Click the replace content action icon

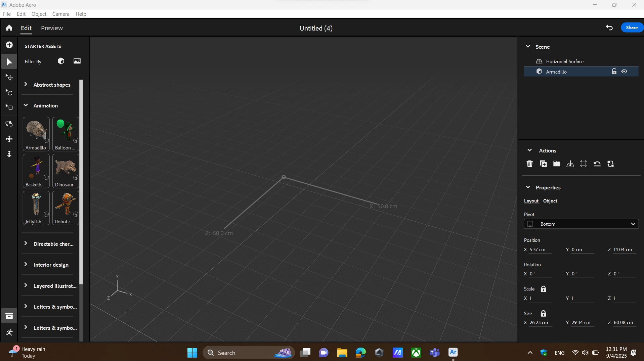pos(611,164)
